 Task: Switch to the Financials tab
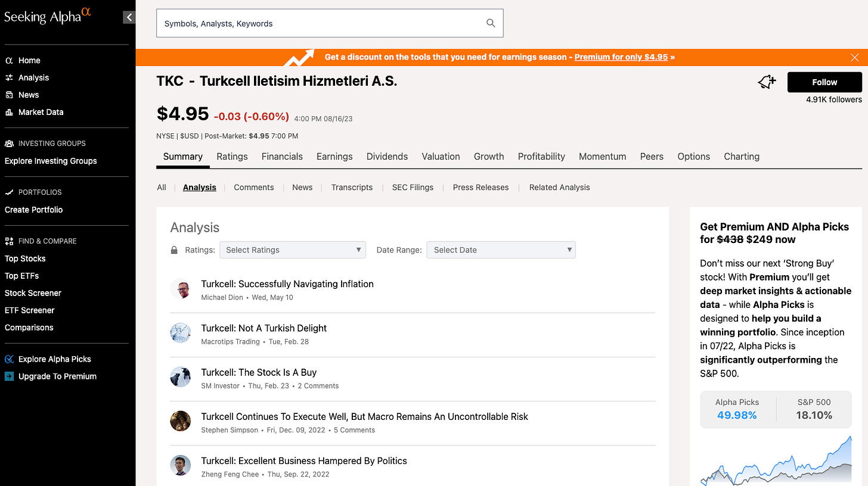pyautogui.click(x=282, y=157)
